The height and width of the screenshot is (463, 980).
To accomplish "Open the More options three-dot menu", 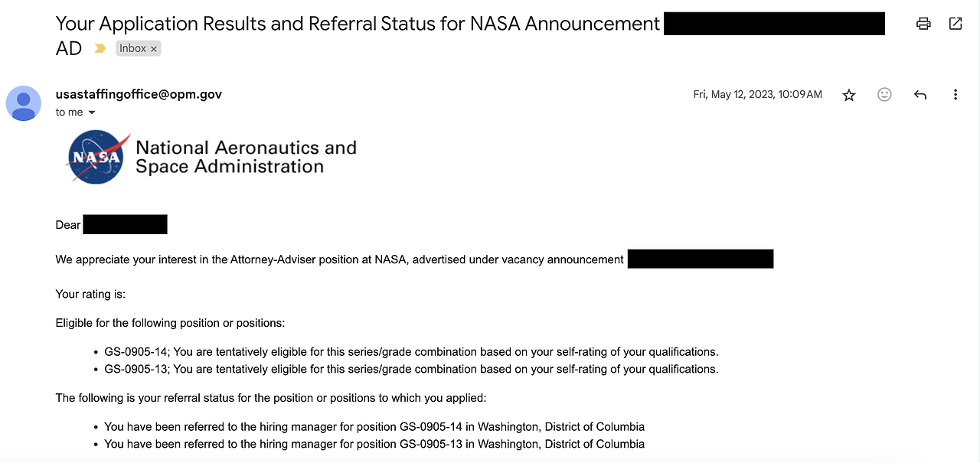I will (955, 95).
